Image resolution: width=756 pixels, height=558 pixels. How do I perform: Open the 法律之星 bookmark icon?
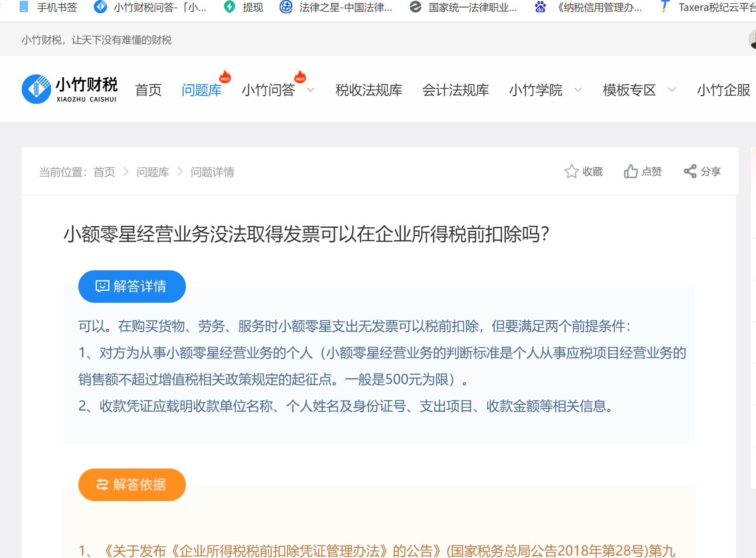[286, 7]
